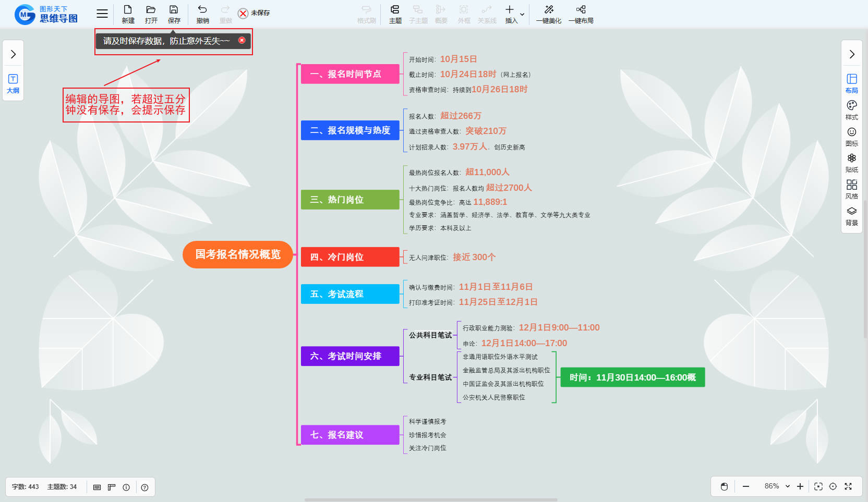Click the 撤销 (Undo) arrow icon
Image resolution: width=868 pixels, height=502 pixels.
[x=202, y=14]
